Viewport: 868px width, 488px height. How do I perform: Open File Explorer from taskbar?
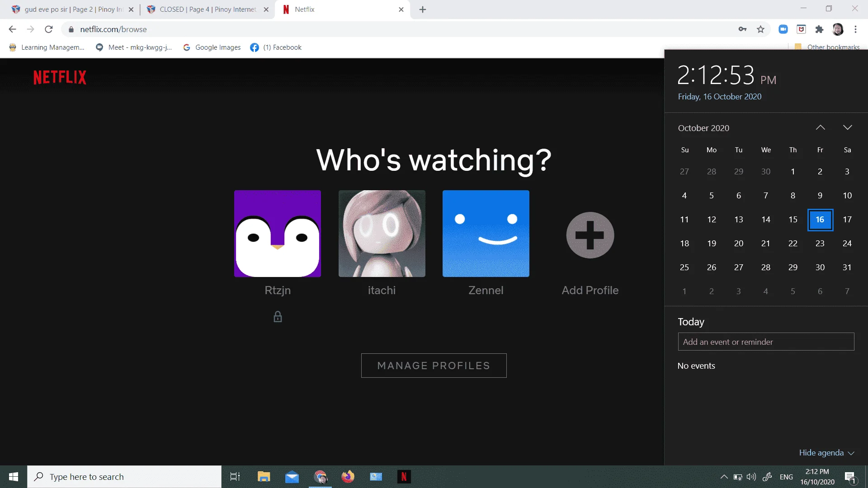(x=264, y=477)
